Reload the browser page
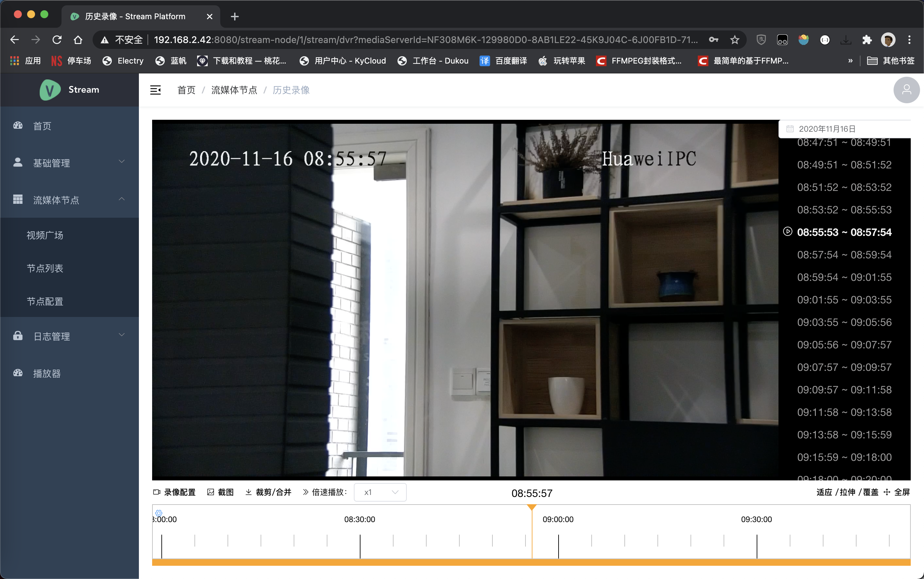The image size is (924, 579). [x=57, y=40]
